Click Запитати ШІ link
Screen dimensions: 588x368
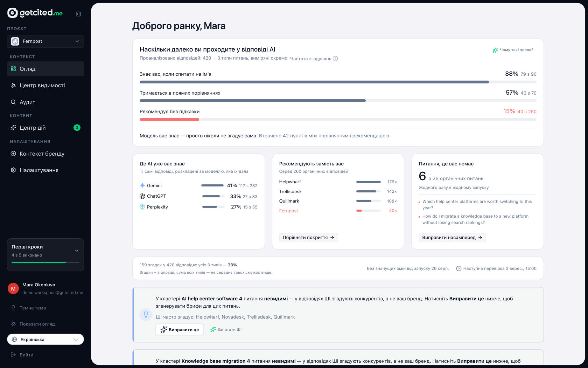(226, 329)
